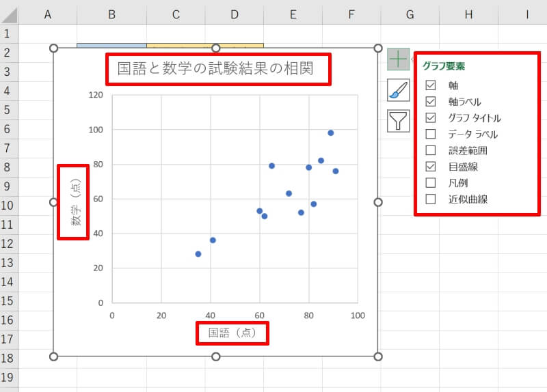Click the lowest data point near 28
This screenshot has width=547, height=392.
(198, 254)
